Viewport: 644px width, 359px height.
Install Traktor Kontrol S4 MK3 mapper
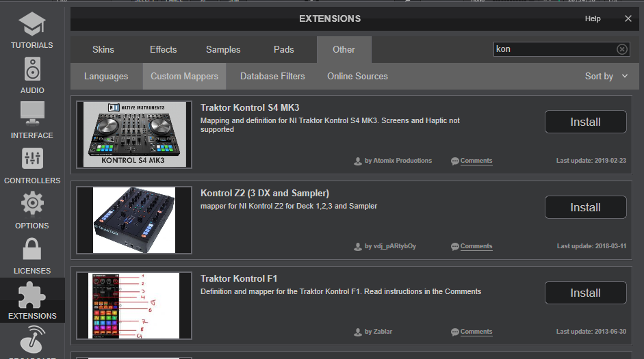point(585,122)
